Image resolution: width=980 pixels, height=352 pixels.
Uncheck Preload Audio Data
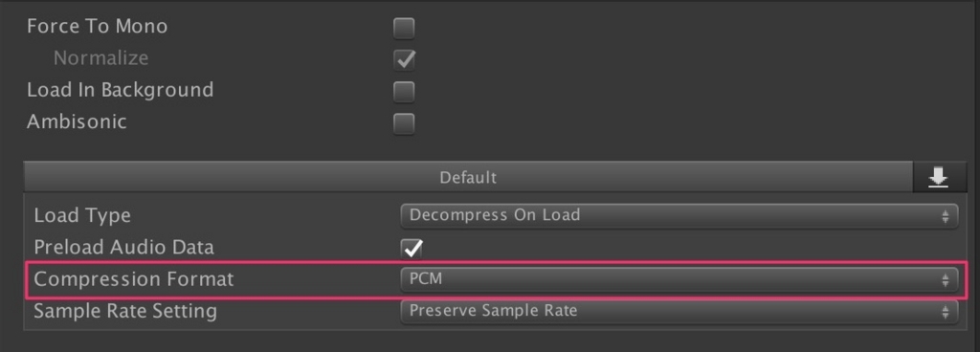coord(412,248)
